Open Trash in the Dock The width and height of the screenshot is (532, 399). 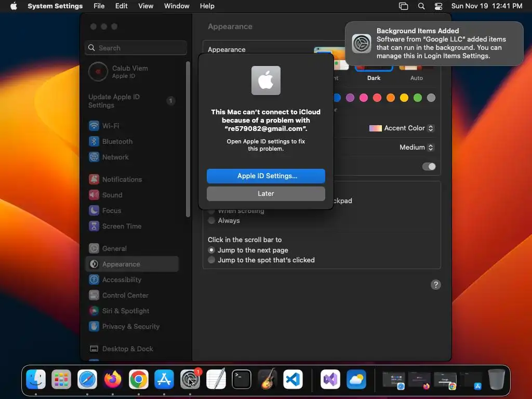click(x=496, y=379)
